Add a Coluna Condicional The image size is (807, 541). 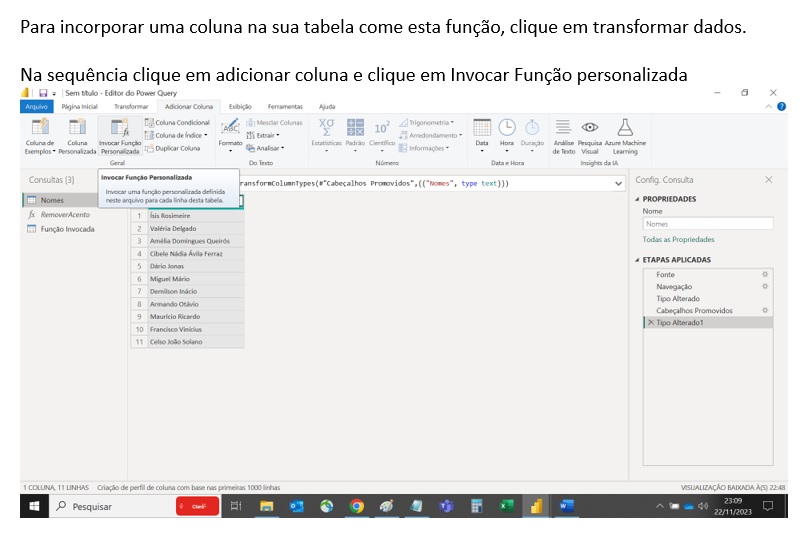[178, 123]
